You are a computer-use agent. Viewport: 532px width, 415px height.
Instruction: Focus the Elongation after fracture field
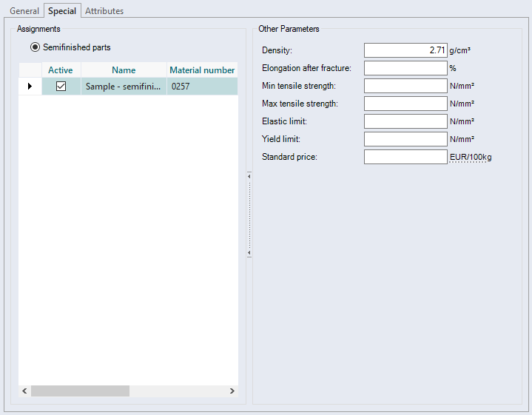pos(405,68)
